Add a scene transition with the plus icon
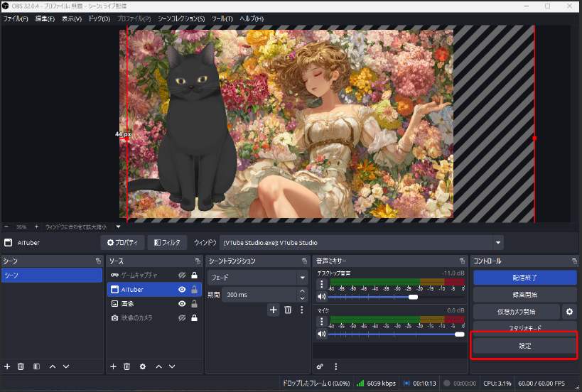 point(273,310)
